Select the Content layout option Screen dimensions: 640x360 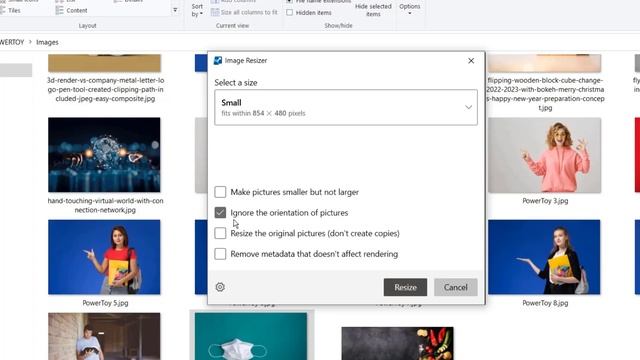pyautogui.click(x=72, y=11)
